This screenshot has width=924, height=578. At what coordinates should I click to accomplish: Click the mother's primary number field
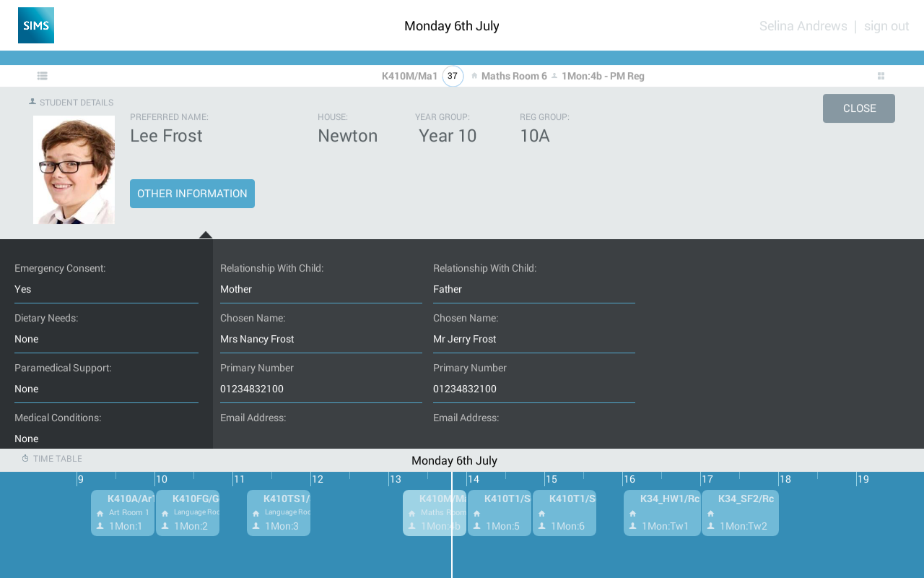tap(321, 389)
